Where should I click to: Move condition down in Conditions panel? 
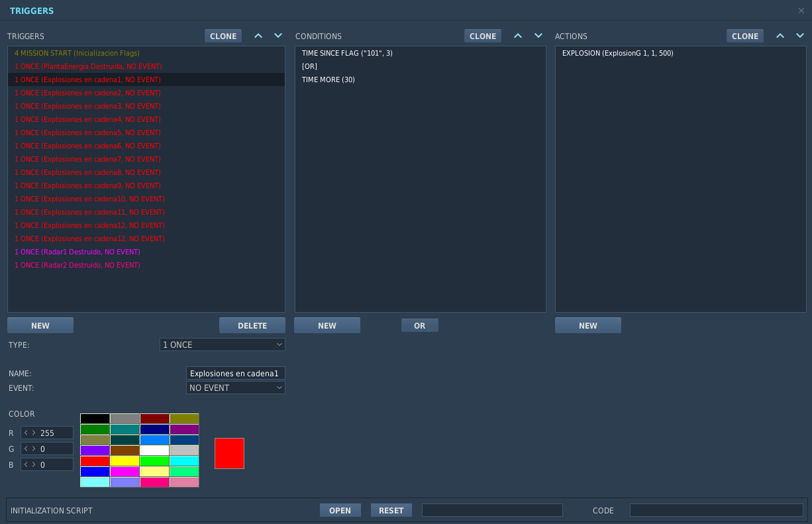(x=538, y=36)
